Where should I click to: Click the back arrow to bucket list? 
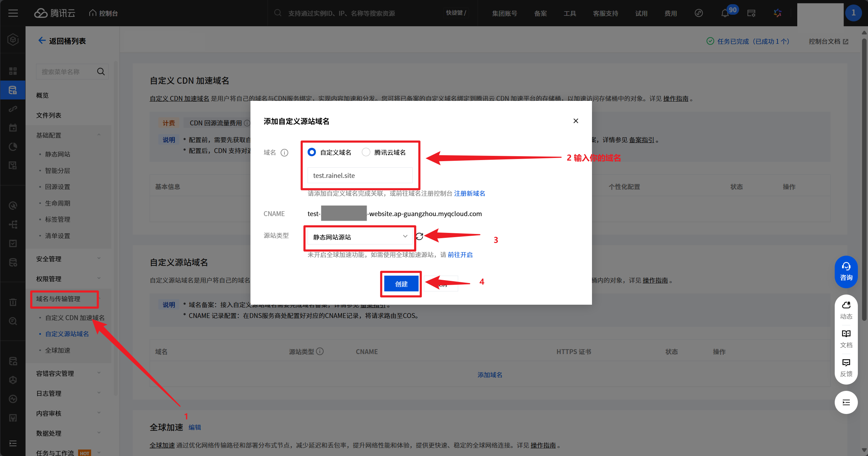pos(42,41)
